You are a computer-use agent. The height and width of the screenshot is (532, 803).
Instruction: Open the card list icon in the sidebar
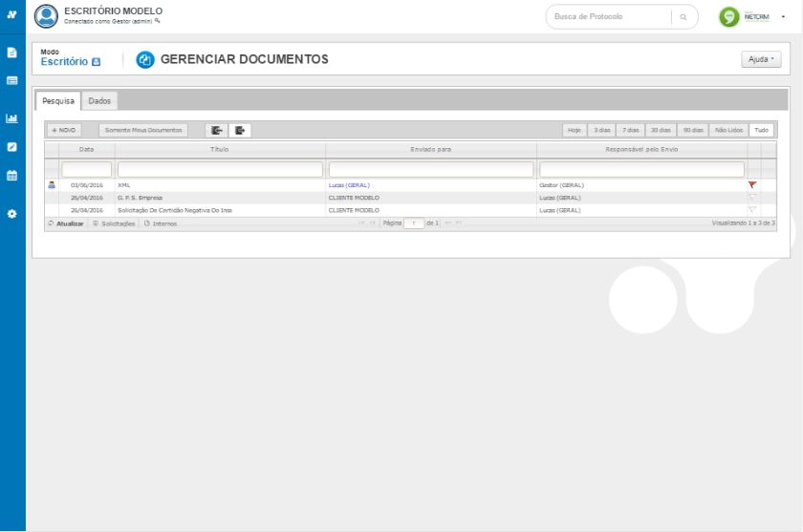click(x=12, y=81)
